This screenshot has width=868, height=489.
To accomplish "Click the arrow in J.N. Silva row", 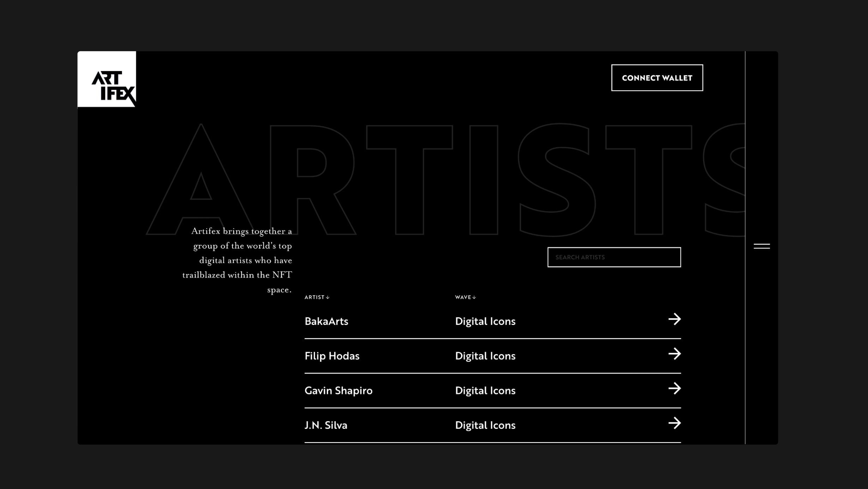I will point(674,423).
